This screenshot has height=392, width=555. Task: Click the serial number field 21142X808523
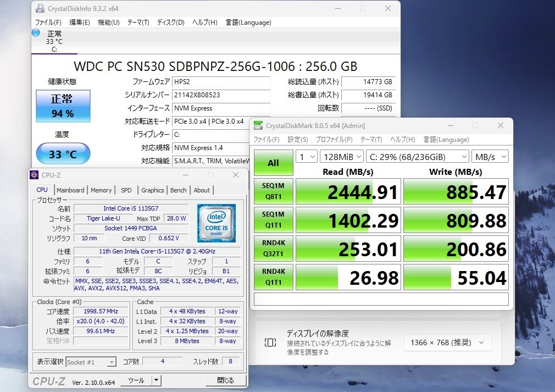pos(221,95)
